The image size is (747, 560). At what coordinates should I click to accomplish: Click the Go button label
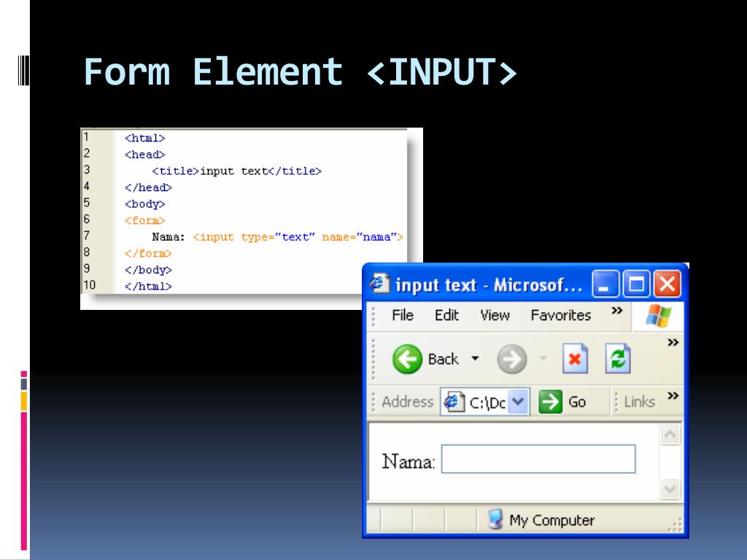[577, 402]
